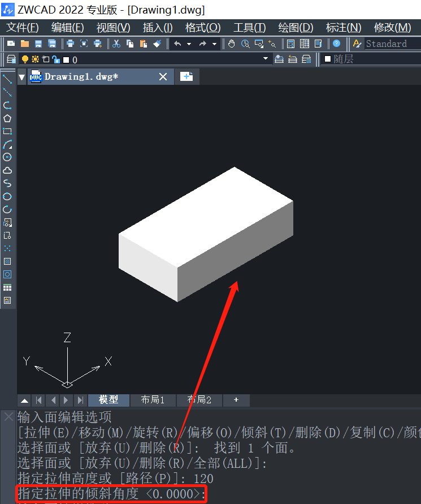Click the Publish icon
The width and height of the screenshot is (421, 504).
point(98,44)
